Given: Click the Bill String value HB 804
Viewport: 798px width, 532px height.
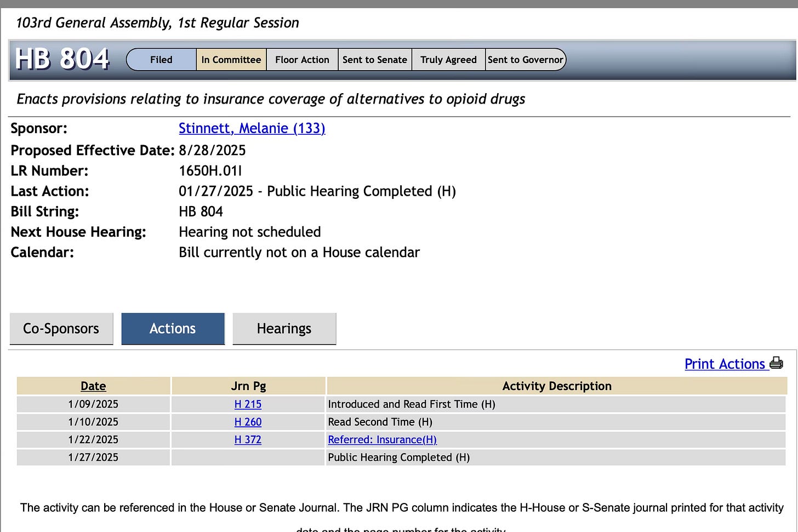Looking at the screenshot, I should 201,211.
